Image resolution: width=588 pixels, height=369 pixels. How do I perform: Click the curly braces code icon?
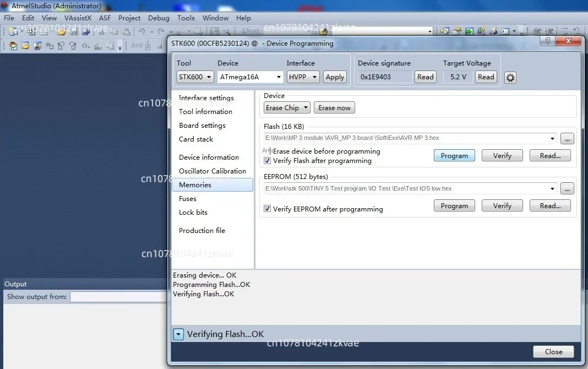[85, 46]
